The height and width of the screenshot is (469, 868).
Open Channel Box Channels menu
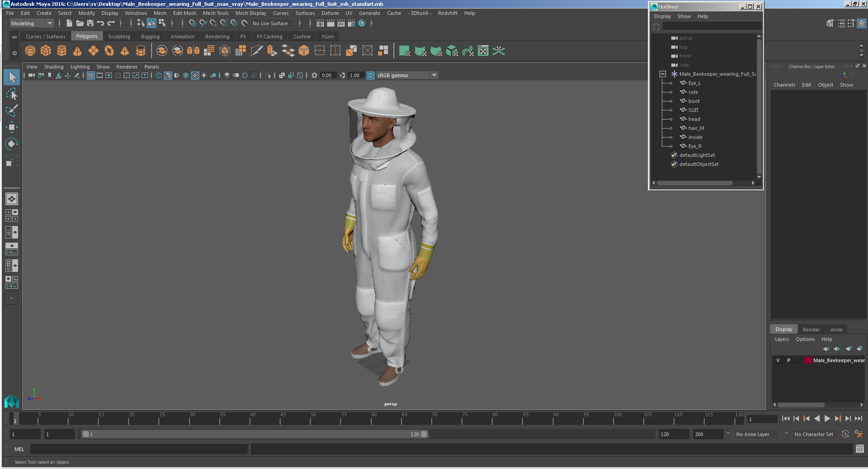click(x=784, y=85)
